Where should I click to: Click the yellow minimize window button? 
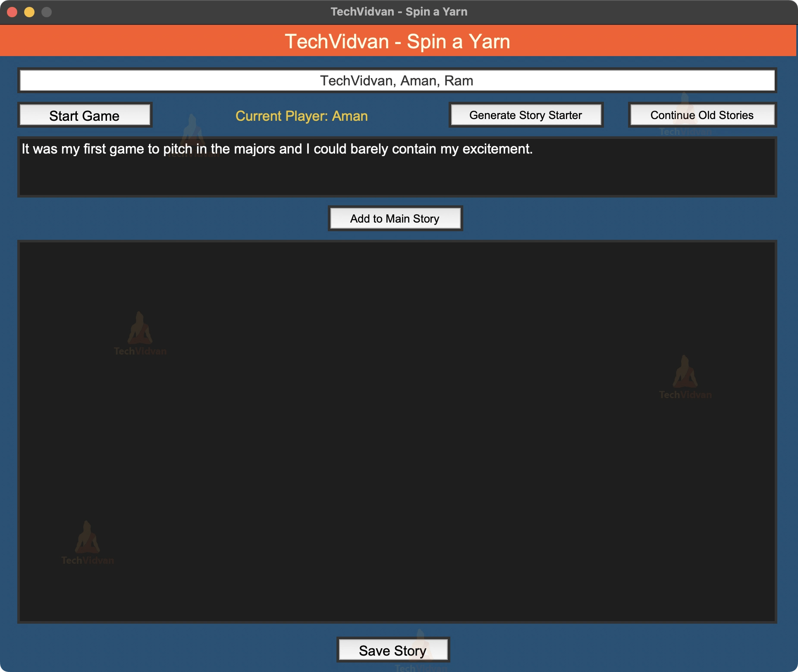(28, 13)
